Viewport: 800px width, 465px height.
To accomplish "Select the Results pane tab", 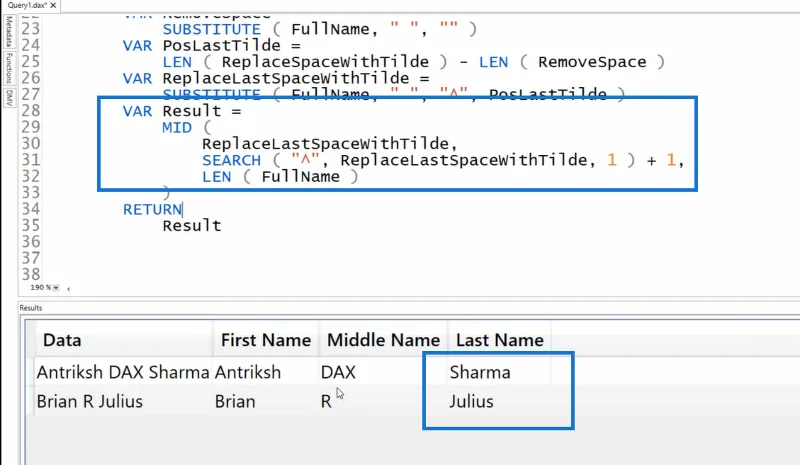I will click(x=31, y=308).
